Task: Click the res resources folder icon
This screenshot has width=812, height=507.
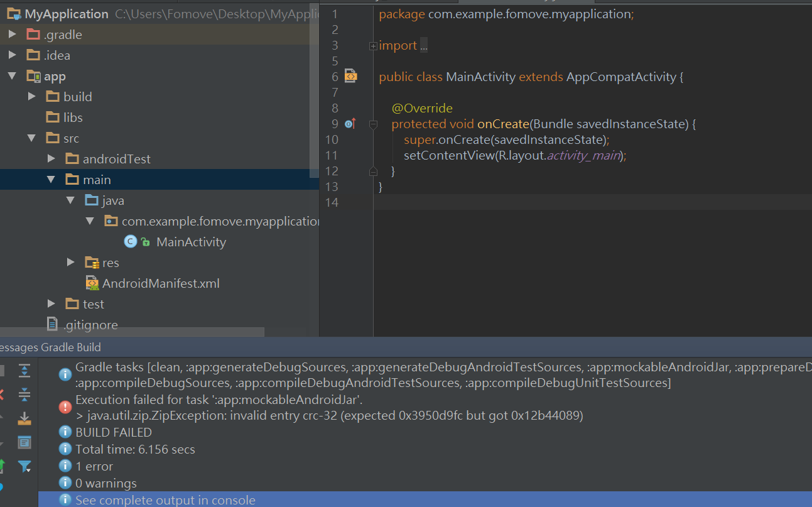Action: (92, 263)
